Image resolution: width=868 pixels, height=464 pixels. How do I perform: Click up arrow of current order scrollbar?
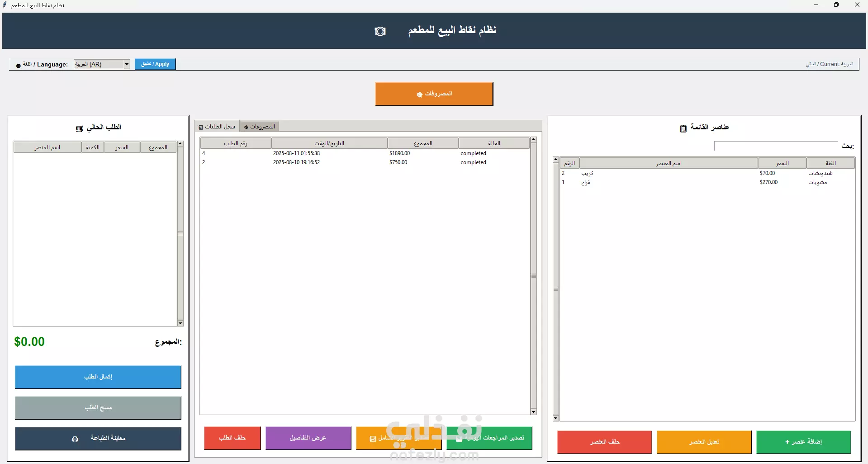[180, 144]
